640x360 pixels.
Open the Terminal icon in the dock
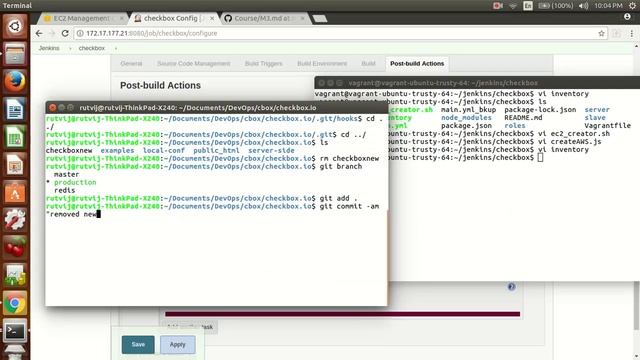point(15,331)
